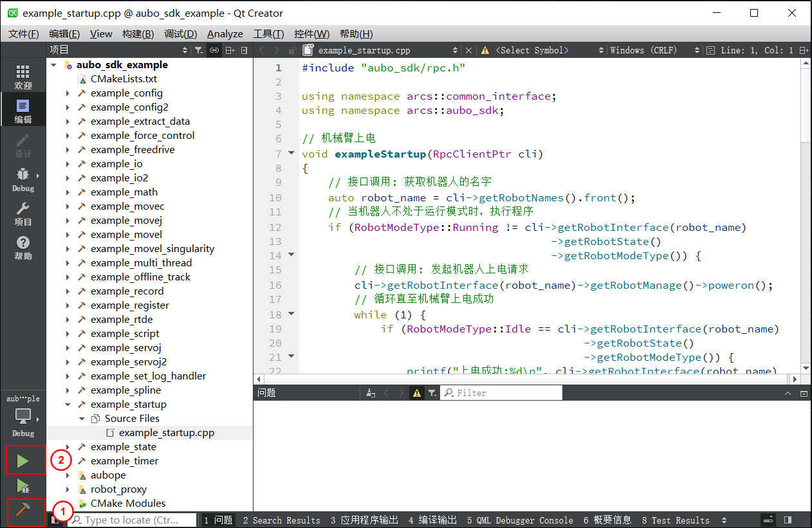Click the file lock icon in the editor toolbar

292,50
